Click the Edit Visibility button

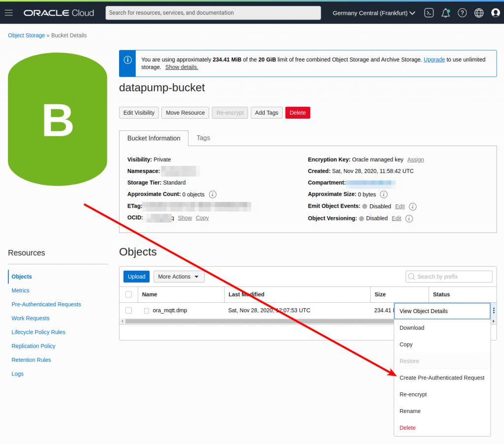[x=139, y=113]
